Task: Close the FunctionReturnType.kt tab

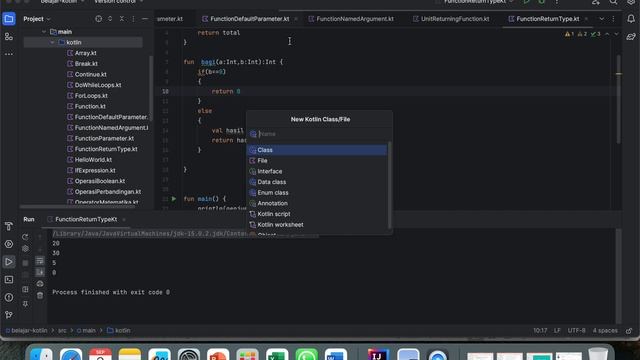Action: pos(586,19)
